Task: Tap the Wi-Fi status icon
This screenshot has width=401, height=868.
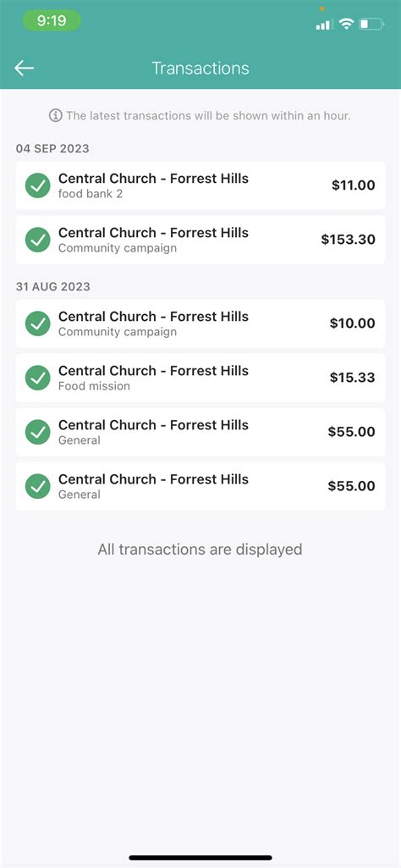Action: click(346, 24)
